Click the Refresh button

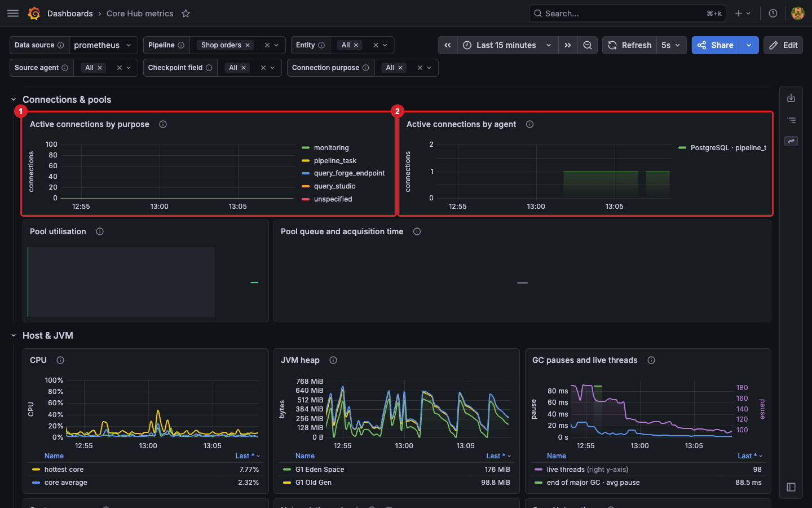[629, 45]
